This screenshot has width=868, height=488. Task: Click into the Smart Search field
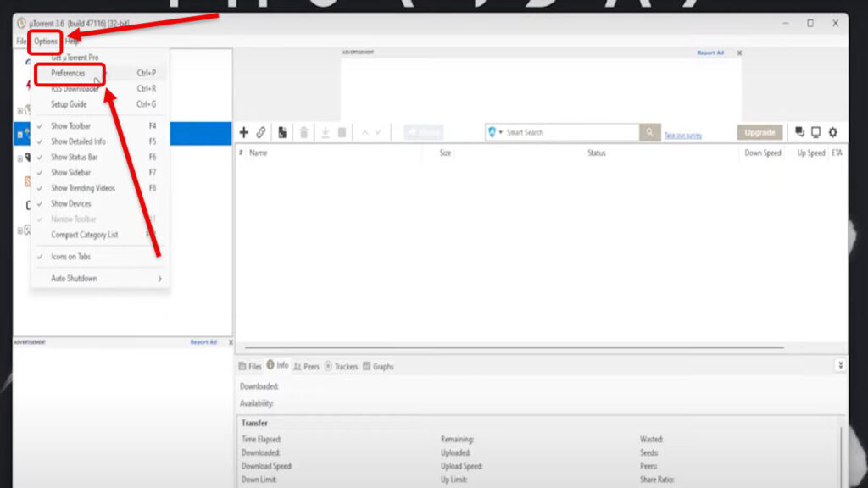(570, 132)
